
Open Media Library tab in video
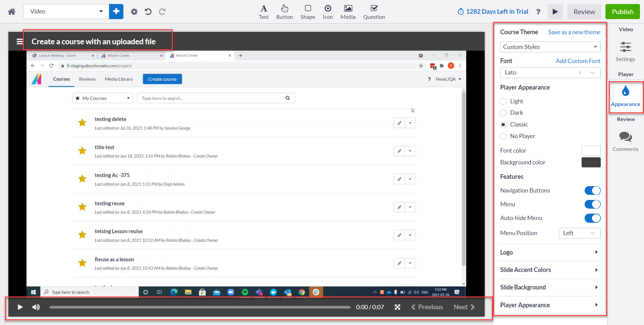(119, 79)
